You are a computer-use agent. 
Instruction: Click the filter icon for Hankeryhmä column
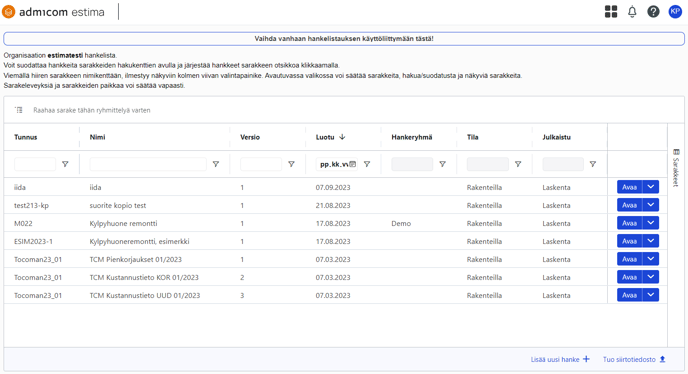[442, 164]
